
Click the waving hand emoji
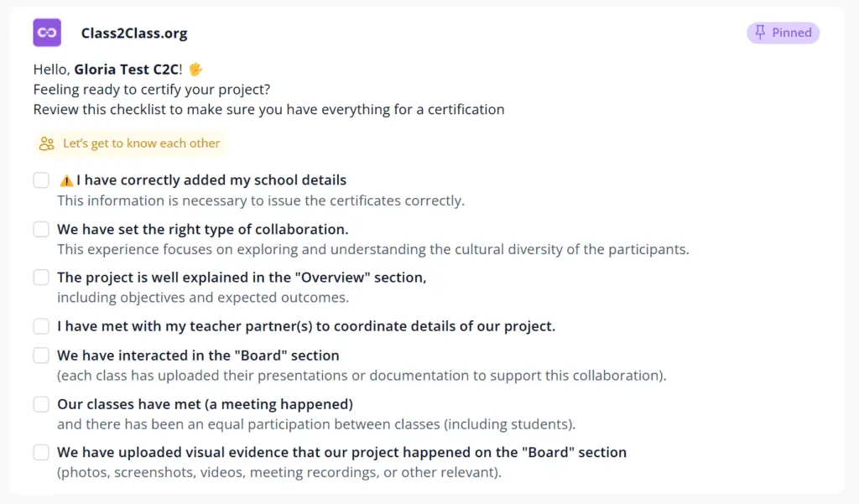pos(195,70)
